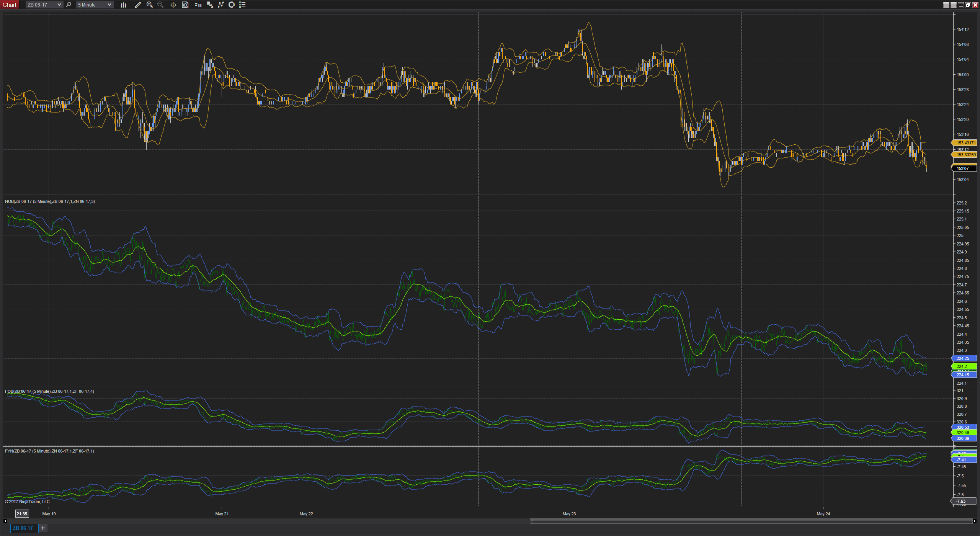Expand the ZB 06-17 instrument dropdown

(44, 5)
